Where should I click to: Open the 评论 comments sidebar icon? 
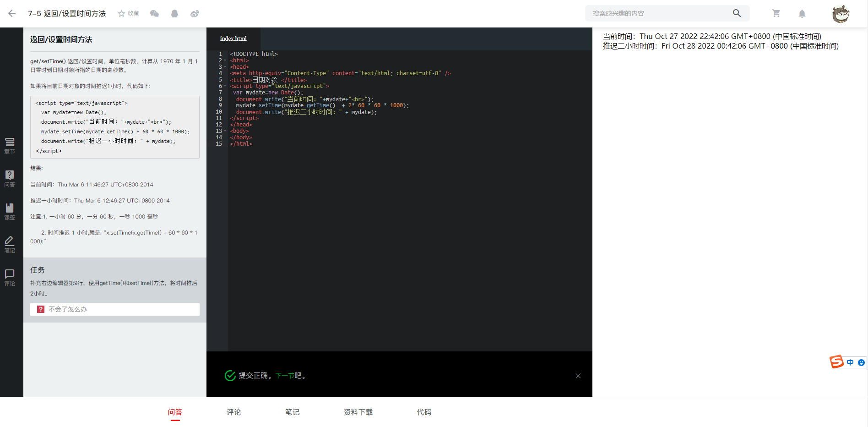click(x=10, y=278)
